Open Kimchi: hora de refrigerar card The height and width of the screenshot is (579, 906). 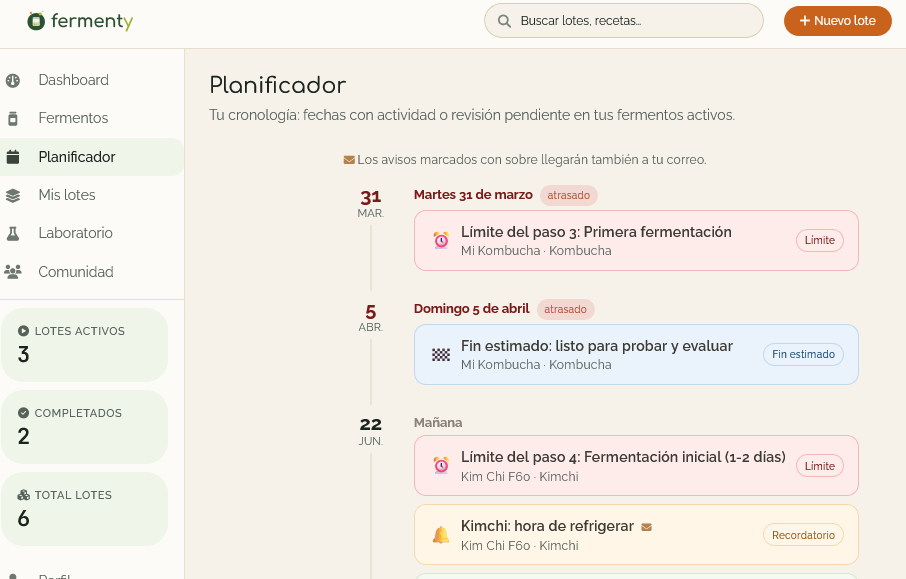click(636, 535)
